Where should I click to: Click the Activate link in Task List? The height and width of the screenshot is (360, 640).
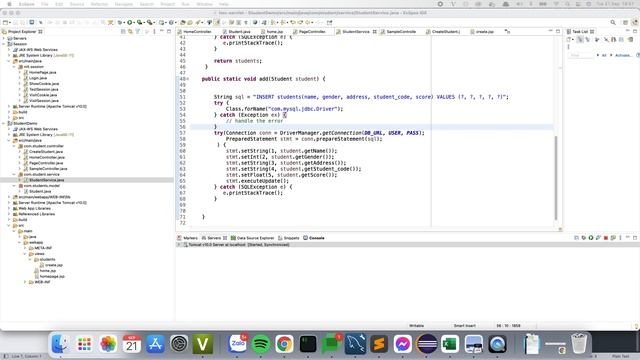(x=623, y=55)
